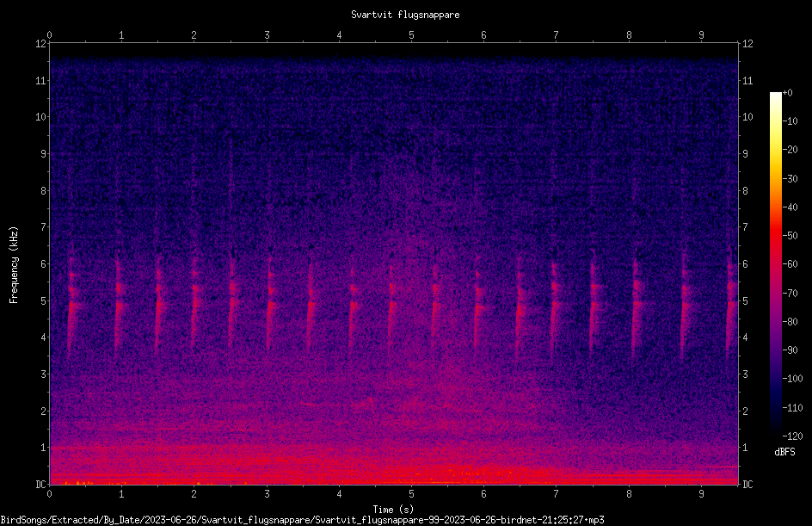
Task: Click the "8" kHz tick on the right frequency axis
Action: click(745, 191)
